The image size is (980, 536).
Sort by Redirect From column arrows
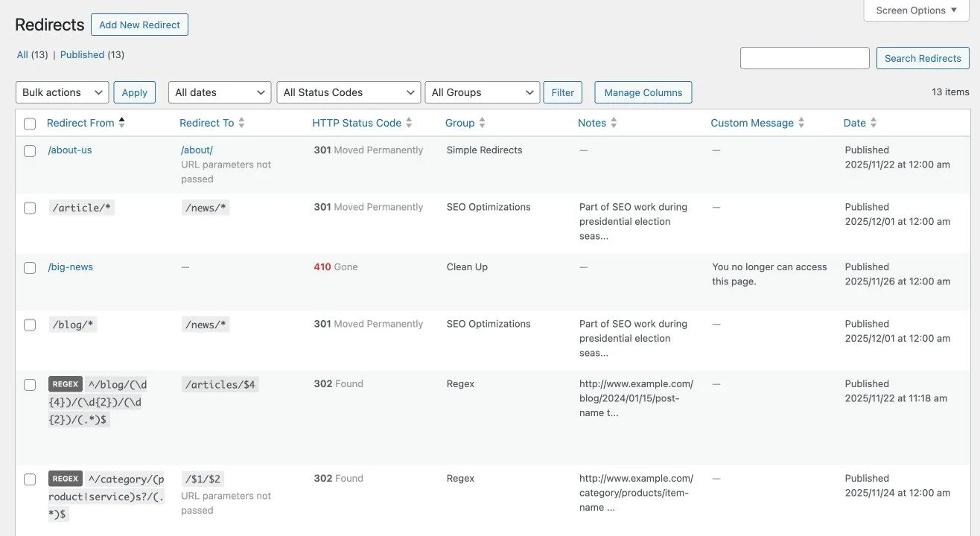pyautogui.click(x=122, y=123)
